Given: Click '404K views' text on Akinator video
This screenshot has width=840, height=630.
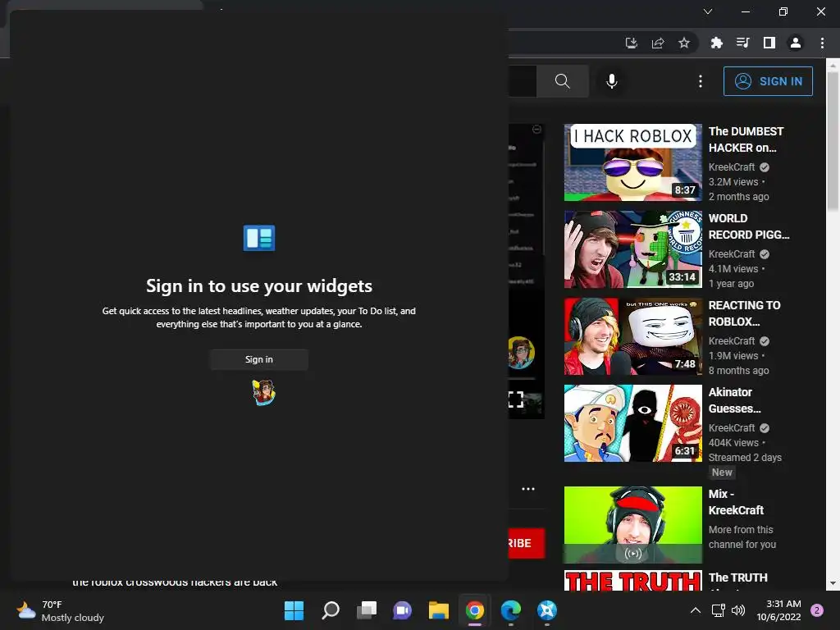Looking at the screenshot, I should coord(733,442).
